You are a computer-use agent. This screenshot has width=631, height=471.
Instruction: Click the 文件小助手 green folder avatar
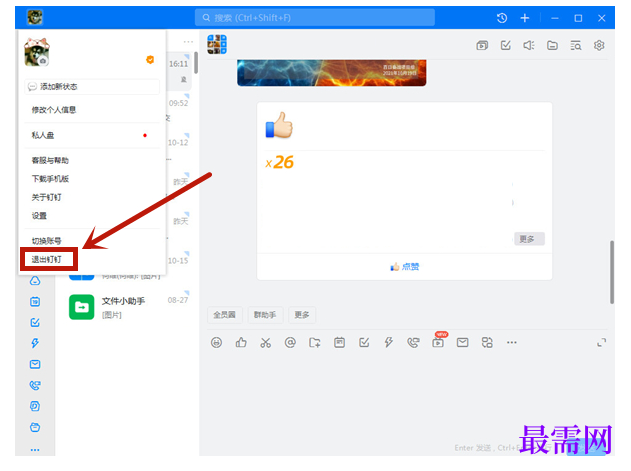(x=81, y=307)
